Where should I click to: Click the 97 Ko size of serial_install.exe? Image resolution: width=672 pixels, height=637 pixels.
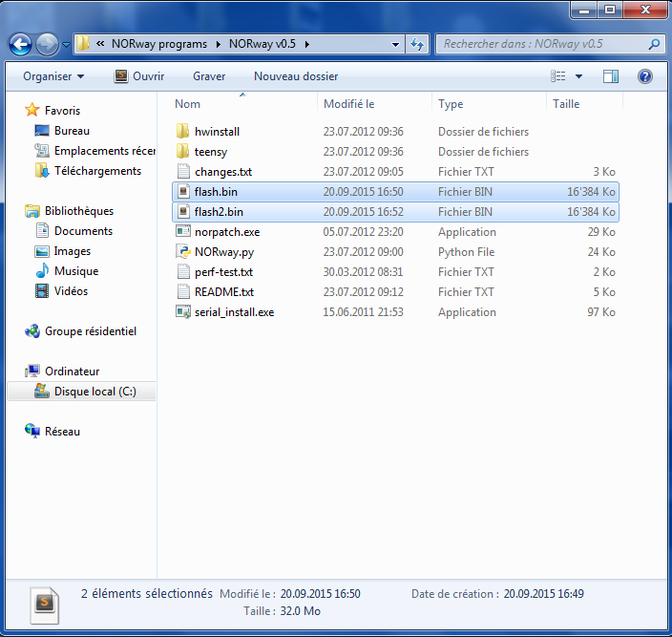click(x=600, y=312)
